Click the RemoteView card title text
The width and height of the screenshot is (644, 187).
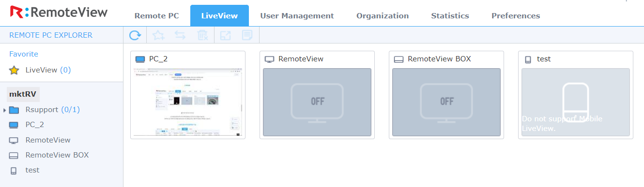click(301, 59)
